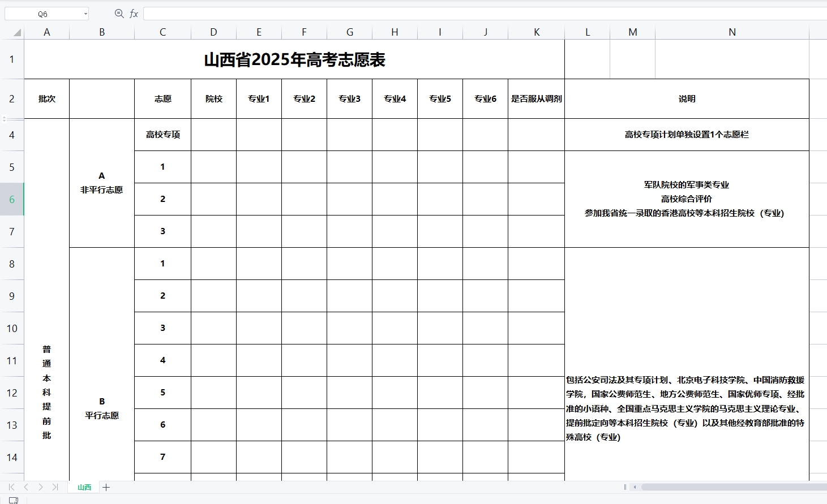Add a new worksheet with the plus icon
Viewport: 827px width, 504px height.
pyautogui.click(x=106, y=487)
